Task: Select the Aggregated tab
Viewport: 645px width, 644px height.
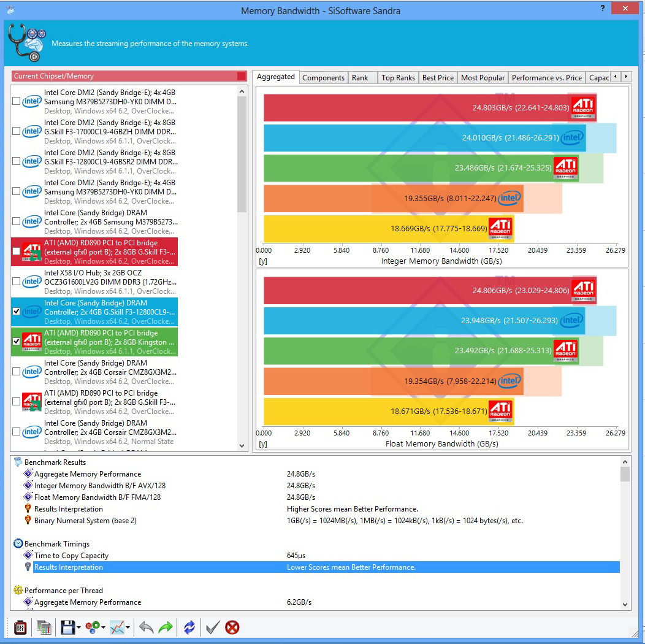Action: tap(276, 77)
